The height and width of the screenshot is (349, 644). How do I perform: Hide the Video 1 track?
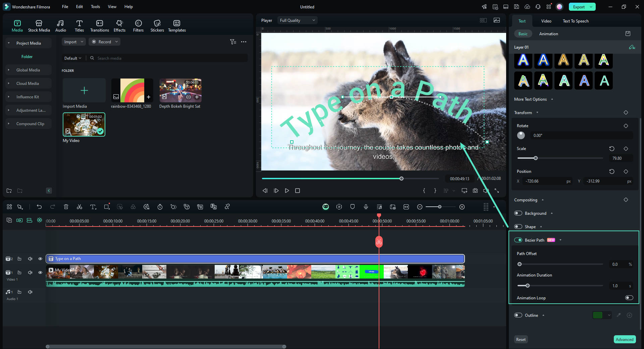(40, 272)
